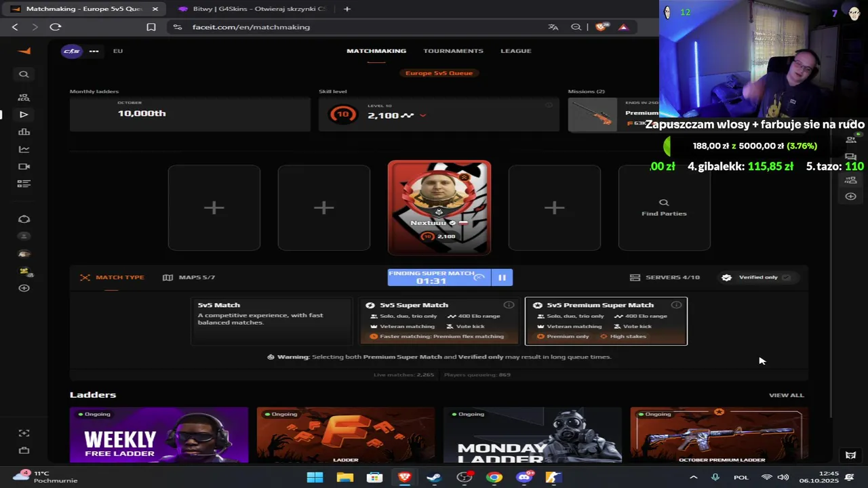Select the 5v5 Match type

point(272,321)
